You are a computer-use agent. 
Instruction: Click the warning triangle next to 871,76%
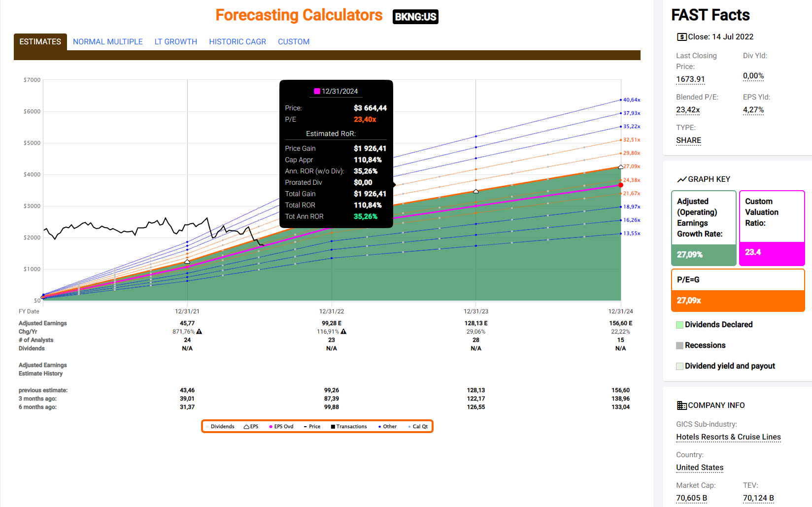pos(199,332)
